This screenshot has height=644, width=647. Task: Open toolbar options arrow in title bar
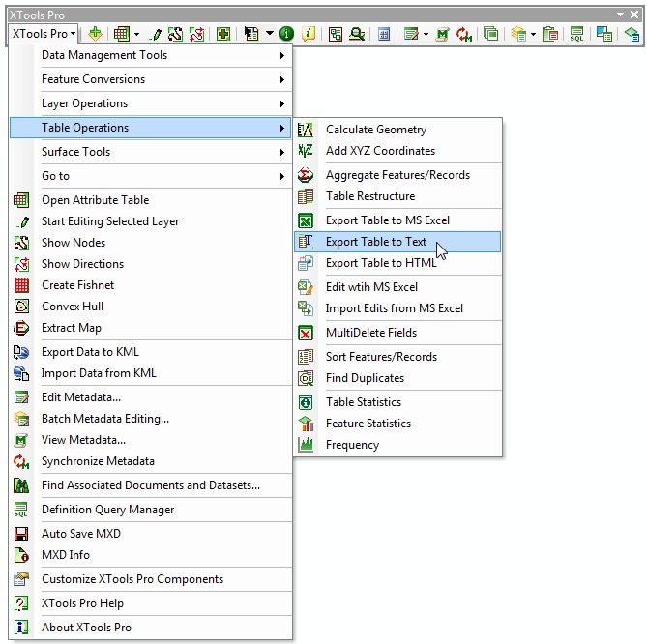click(620, 15)
